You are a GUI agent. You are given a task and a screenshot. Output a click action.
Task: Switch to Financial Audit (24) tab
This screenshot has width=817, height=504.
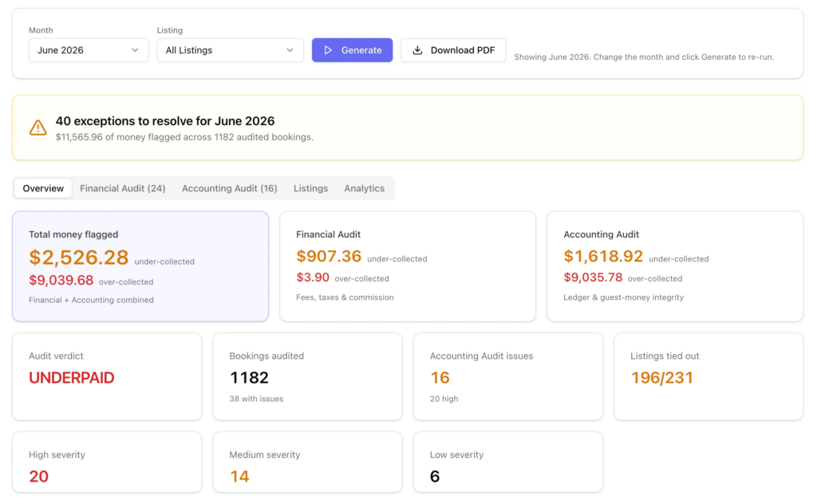(122, 188)
